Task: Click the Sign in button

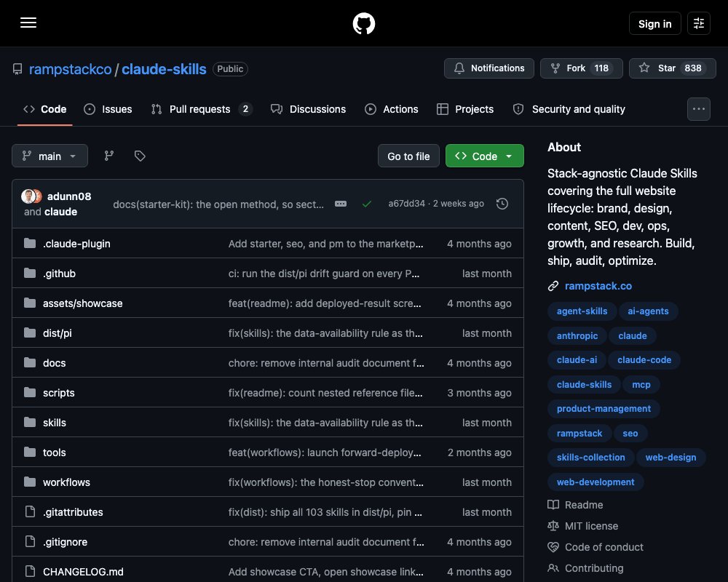Action: pos(654,24)
